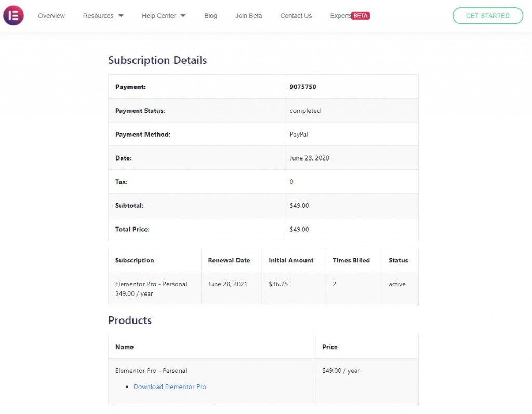Open the Overview nav link
532x414 pixels.
(51, 16)
